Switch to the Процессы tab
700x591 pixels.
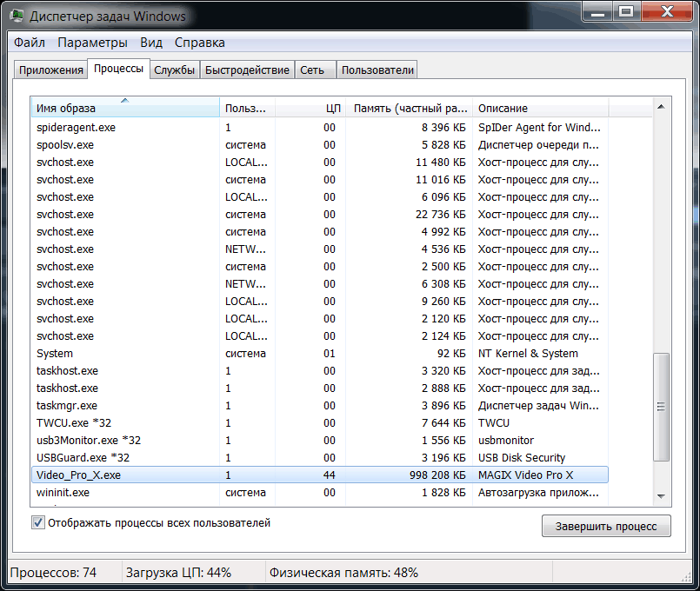coord(118,69)
